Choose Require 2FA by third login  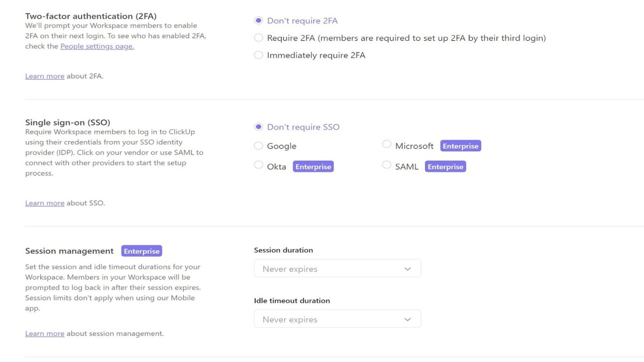click(259, 38)
